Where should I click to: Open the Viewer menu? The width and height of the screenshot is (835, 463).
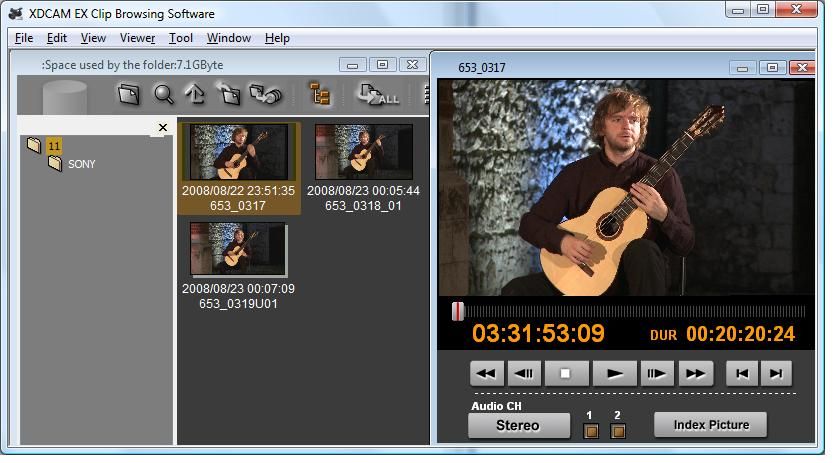pos(137,38)
